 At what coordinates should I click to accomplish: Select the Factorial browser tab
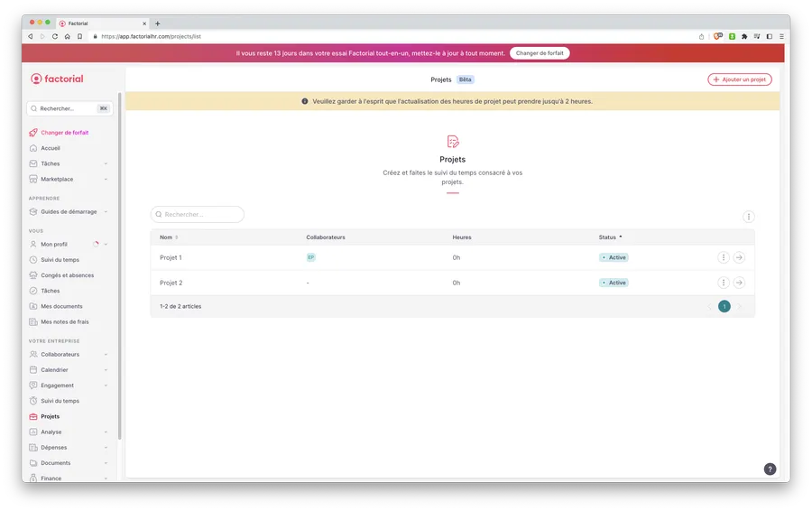(102, 23)
